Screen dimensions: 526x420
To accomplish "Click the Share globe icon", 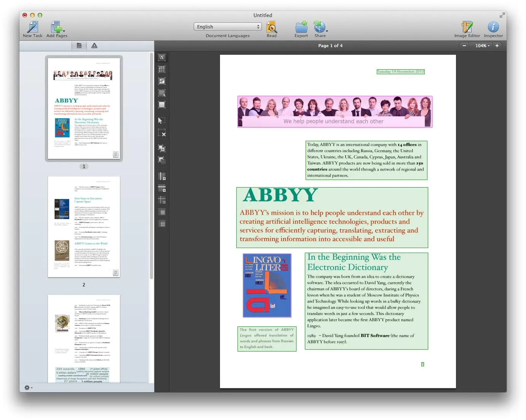I will coord(319,27).
